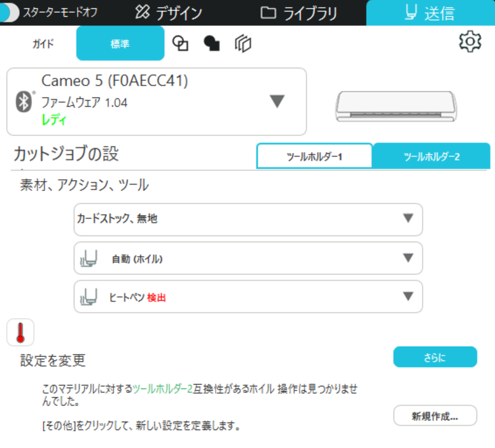Click the Bluetooth connection icon
Screen dimensions: 495x448
coord(24,101)
